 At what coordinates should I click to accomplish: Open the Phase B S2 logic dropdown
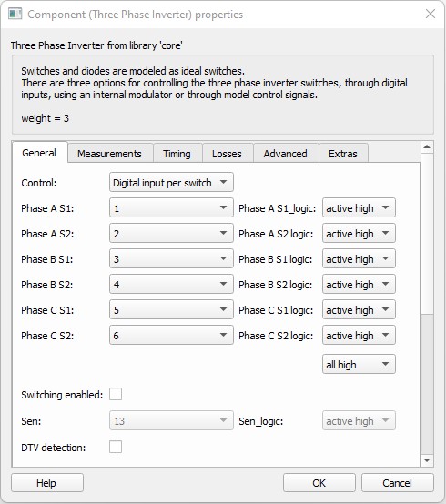359,284
